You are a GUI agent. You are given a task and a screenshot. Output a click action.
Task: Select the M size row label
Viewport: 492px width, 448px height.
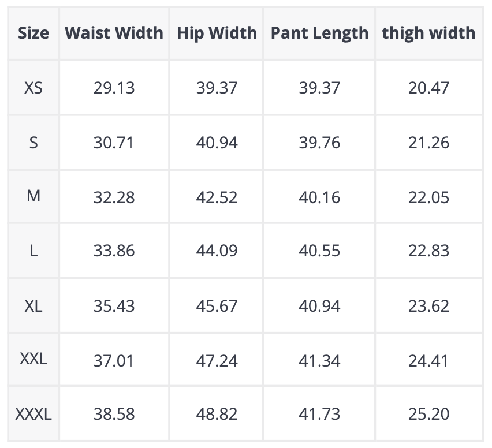pos(33,196)
